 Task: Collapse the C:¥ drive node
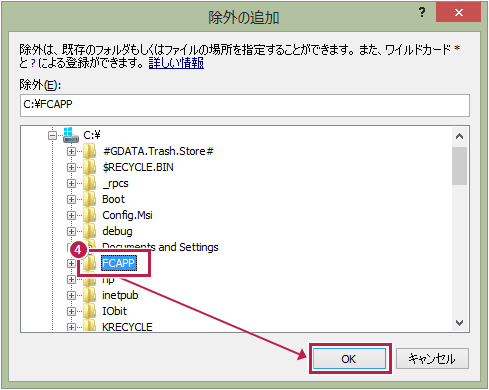(x=52, y=135)
